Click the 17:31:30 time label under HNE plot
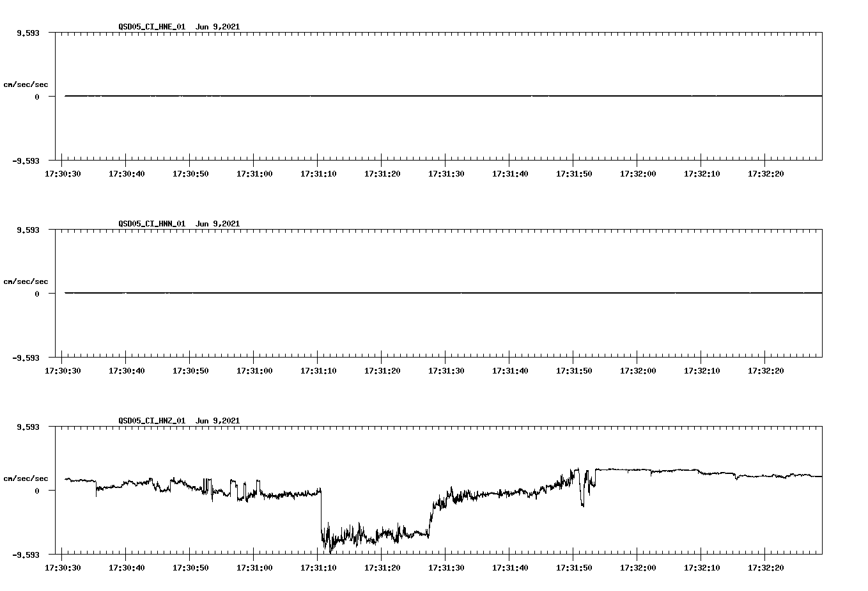The height and width of the screenshot is (591, 868). click(x=446, y=174)
